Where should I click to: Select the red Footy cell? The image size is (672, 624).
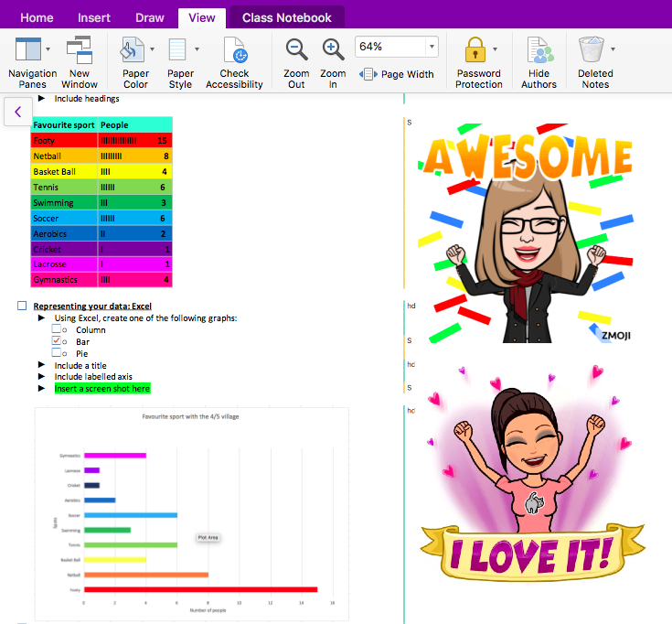tap(64, 140)
